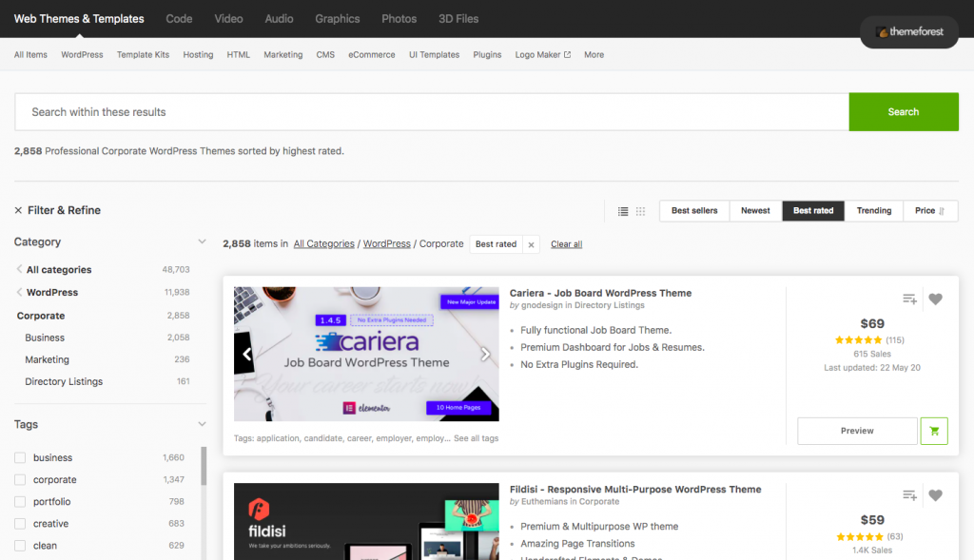Screen dimensions: 974x560
Task: Show next Cariera preview image
Action: tap(485, 354)
